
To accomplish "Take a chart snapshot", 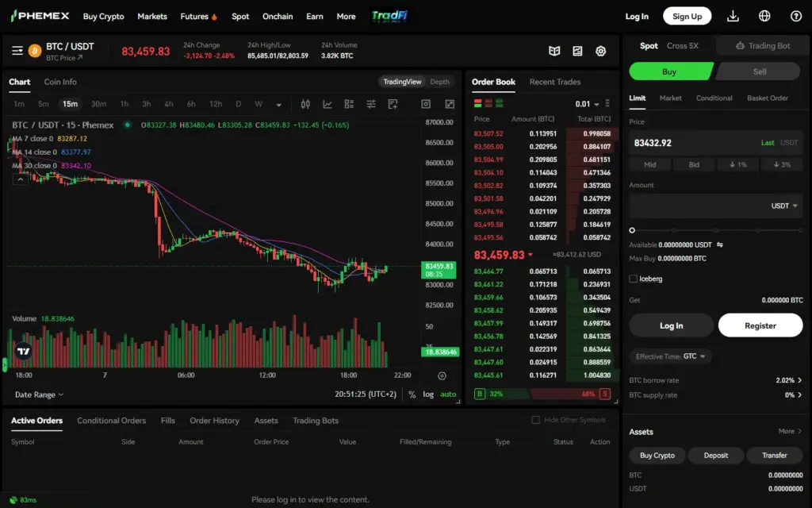I will (426, 104).
